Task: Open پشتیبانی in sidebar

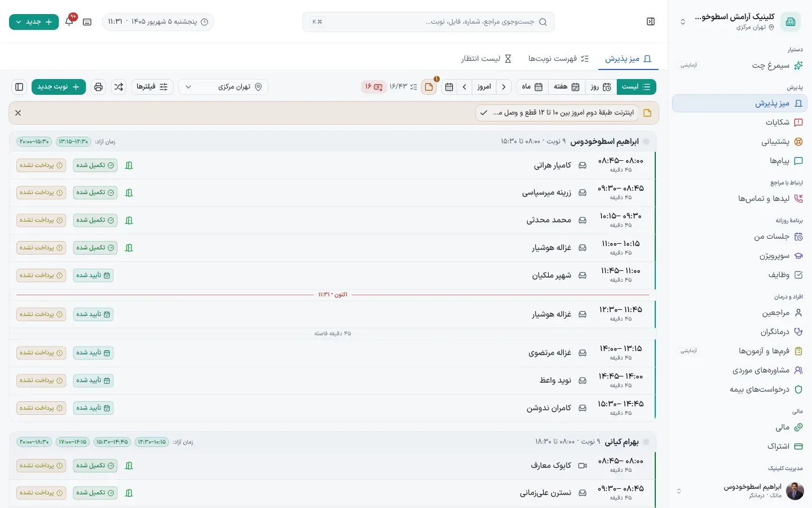Action: pyautogui.click(x=740, y=142)
